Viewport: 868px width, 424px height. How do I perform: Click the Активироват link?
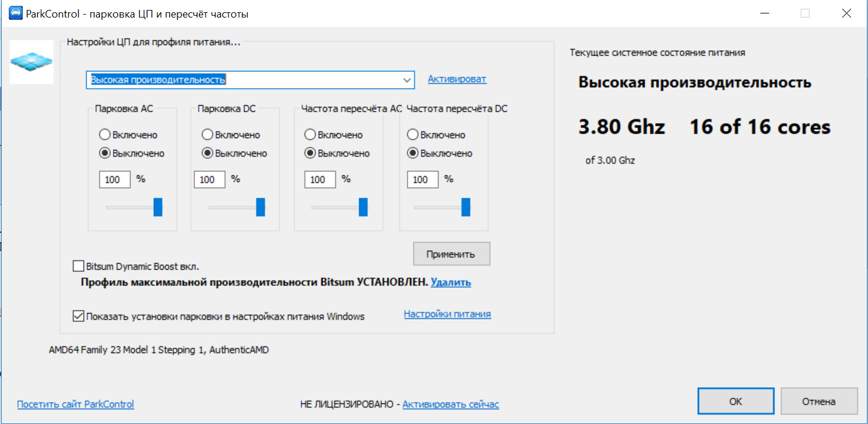click(457, 79)
